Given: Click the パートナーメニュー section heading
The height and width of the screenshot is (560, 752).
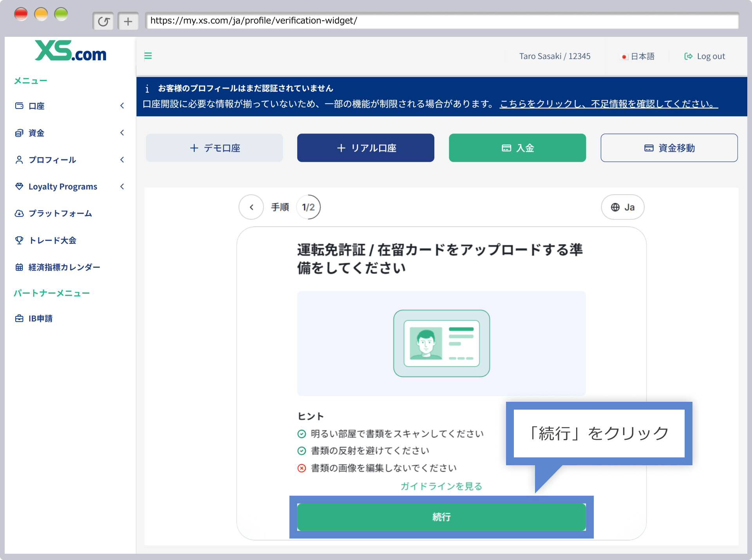Looking at the screenshot, I should coord(52,293).
